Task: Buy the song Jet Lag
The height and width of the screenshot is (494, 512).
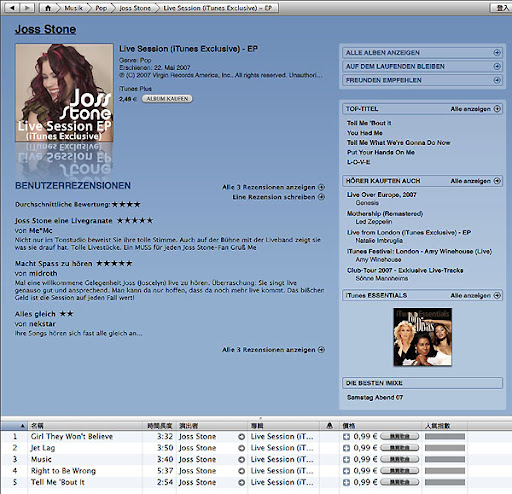Action: point(400,448)
